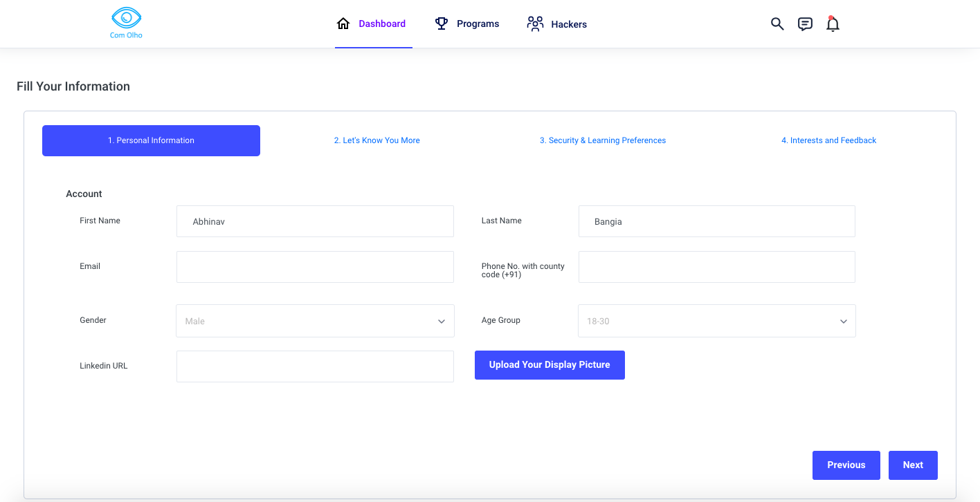Click Upload Your Display Picture

coord(550,365)
